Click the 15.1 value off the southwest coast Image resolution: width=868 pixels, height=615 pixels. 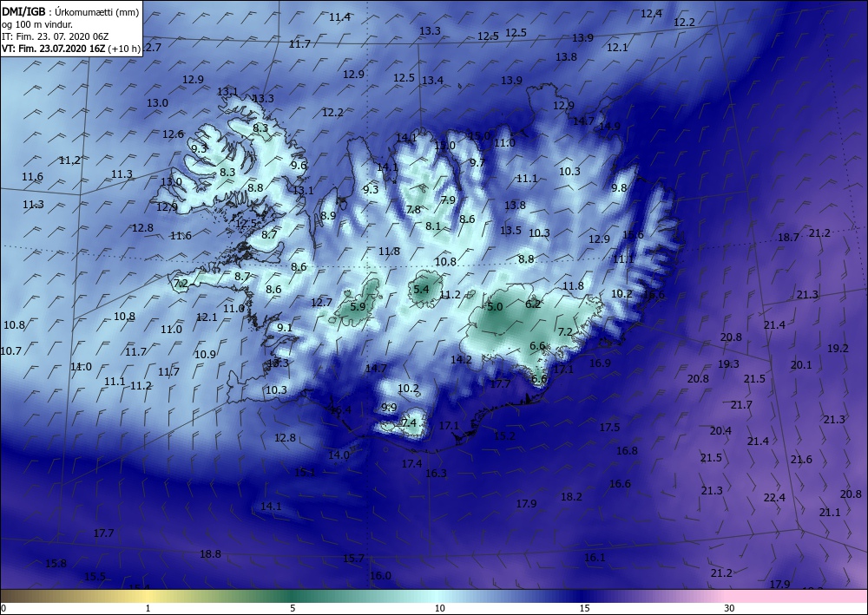305,473
